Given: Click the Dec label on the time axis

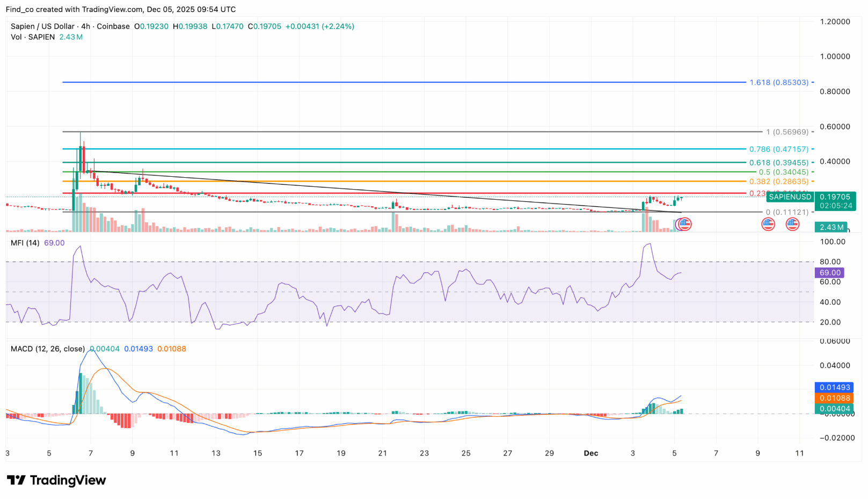Looking at the screenshot, I should pyautogui.click(x=590, y=453).
